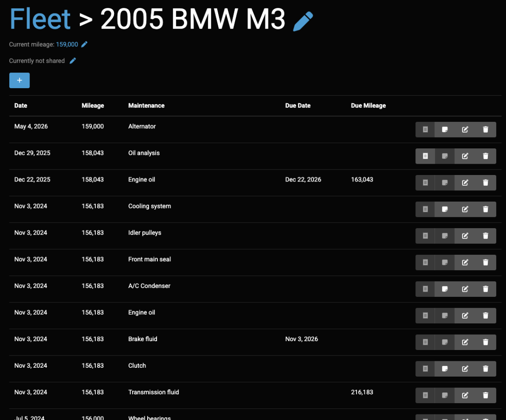View note for A/C Condenser row
This screenshot has height=420, width=506.
tap(445, 289)
